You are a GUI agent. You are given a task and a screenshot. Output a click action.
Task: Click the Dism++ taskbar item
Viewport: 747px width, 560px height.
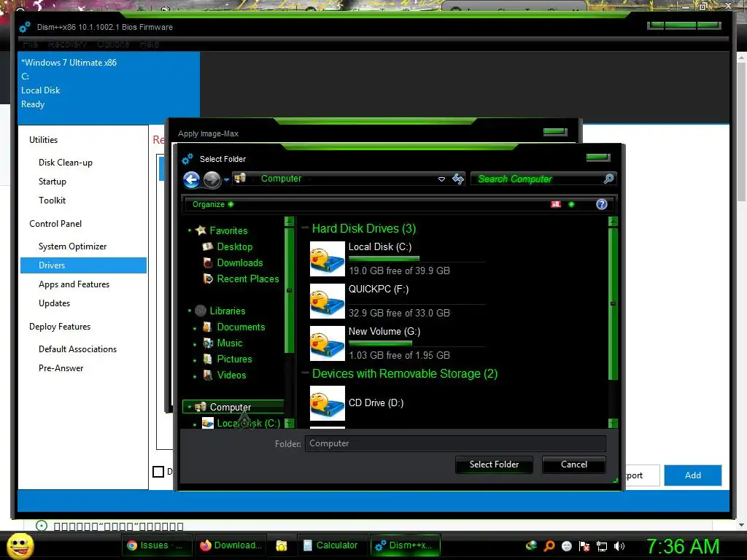click(x=405, y=545)
